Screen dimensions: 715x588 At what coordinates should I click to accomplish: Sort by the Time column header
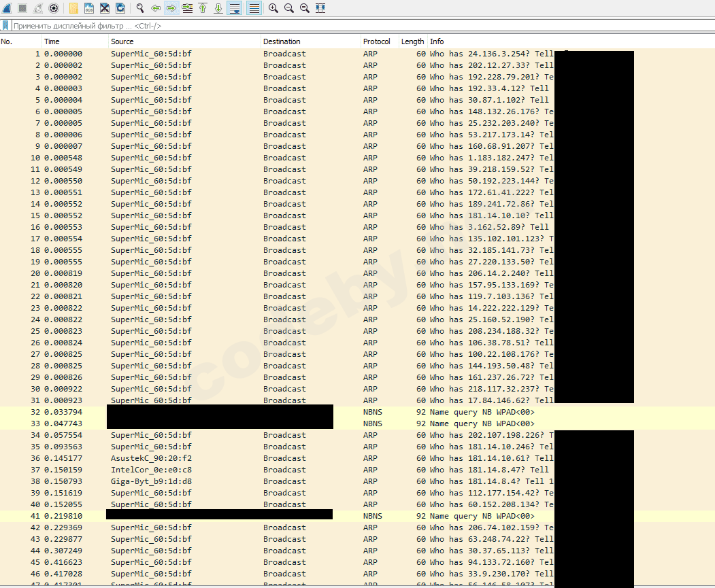(x=76, y=41)
